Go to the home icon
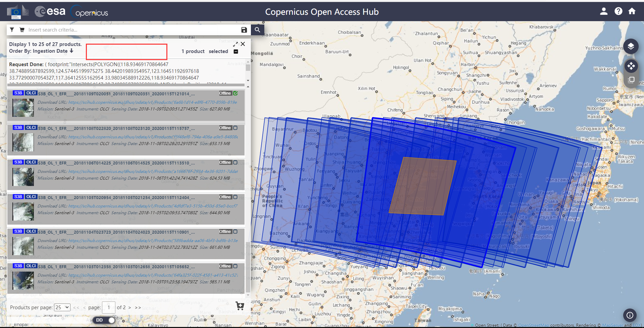The image size is (644, 328). [632, 11]
